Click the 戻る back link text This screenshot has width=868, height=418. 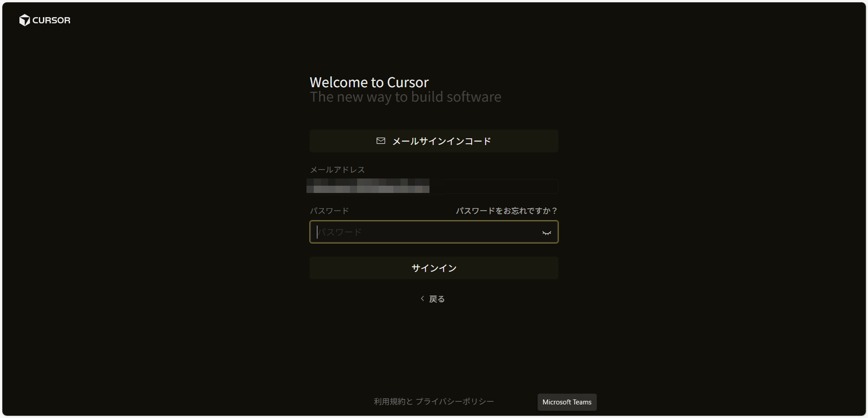437,299
